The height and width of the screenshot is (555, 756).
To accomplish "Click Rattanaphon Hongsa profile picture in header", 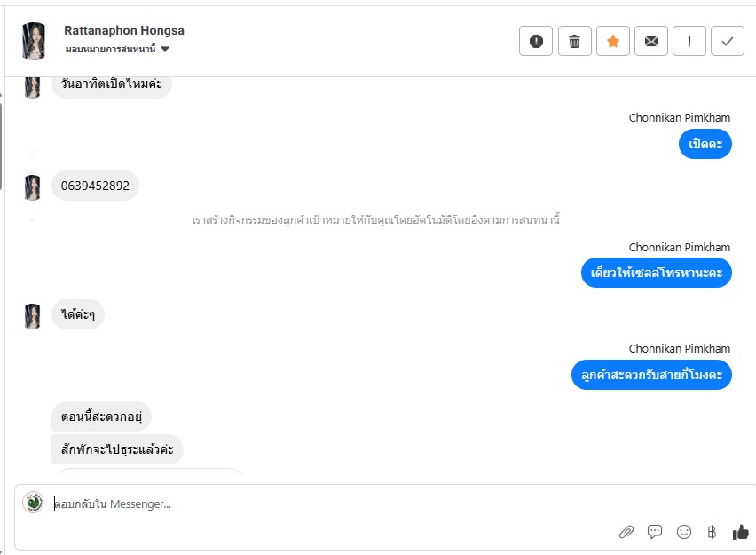I will [x=34, y=41].
